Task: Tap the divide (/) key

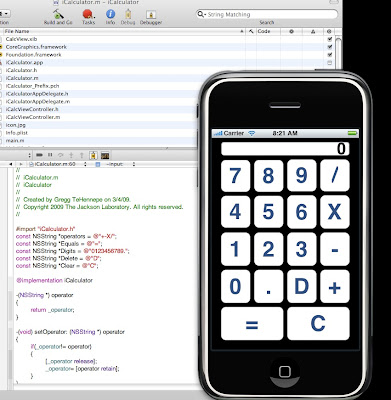Action: (x=335, y=175)
